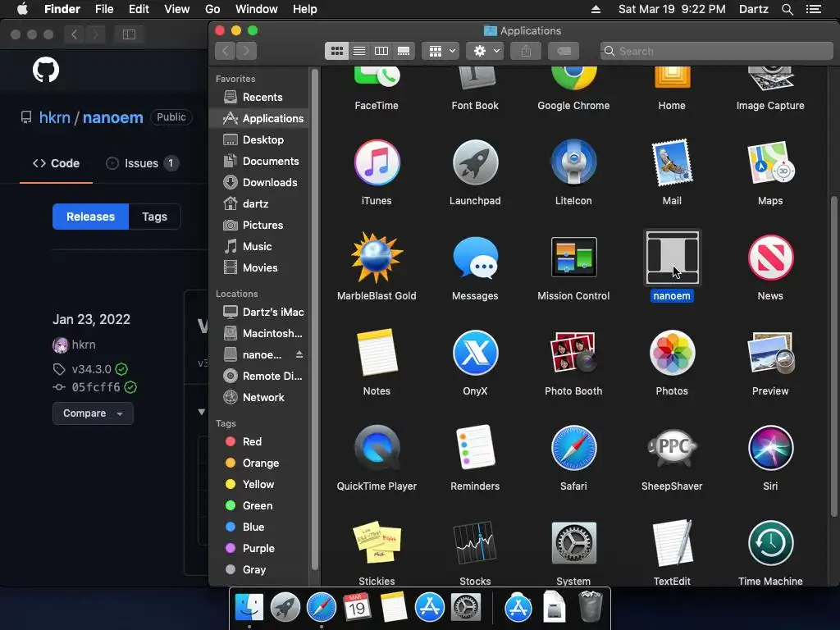Open the nanoem repository link
The height and width of the screenshot is (630, 840).
point(112,117)
